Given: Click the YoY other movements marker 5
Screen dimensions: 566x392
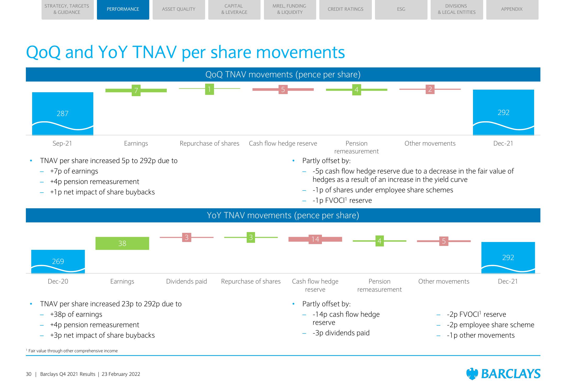Looking at the screenshot, I should click(x=444, y=241).
